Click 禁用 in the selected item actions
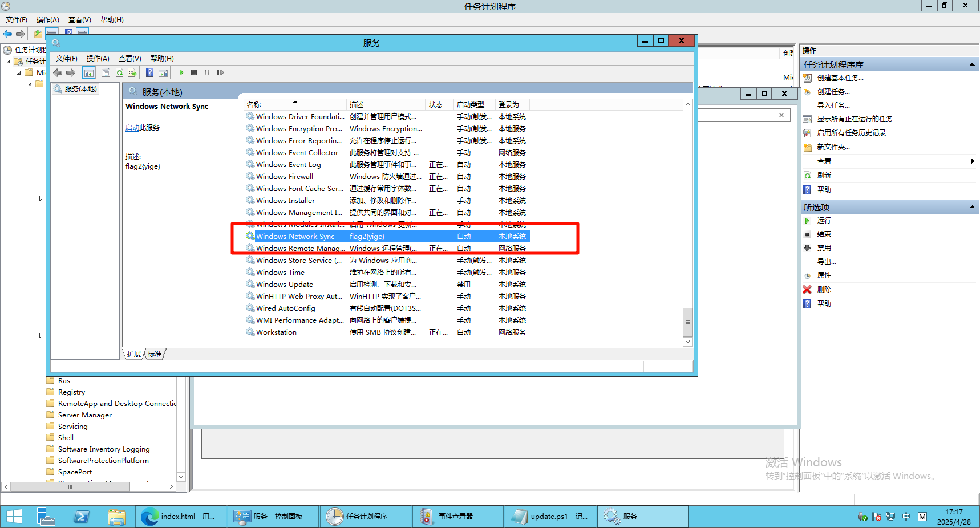 click(x=824, y=248)
